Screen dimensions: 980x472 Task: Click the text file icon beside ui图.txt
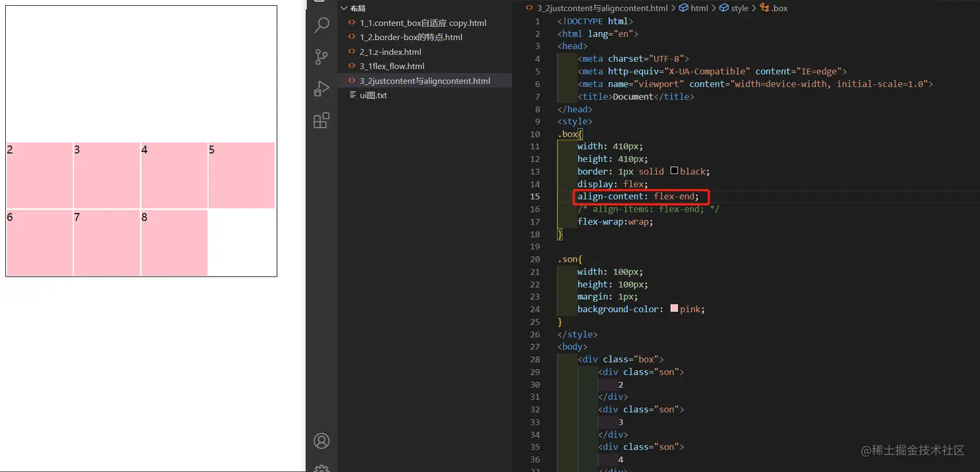352,95
